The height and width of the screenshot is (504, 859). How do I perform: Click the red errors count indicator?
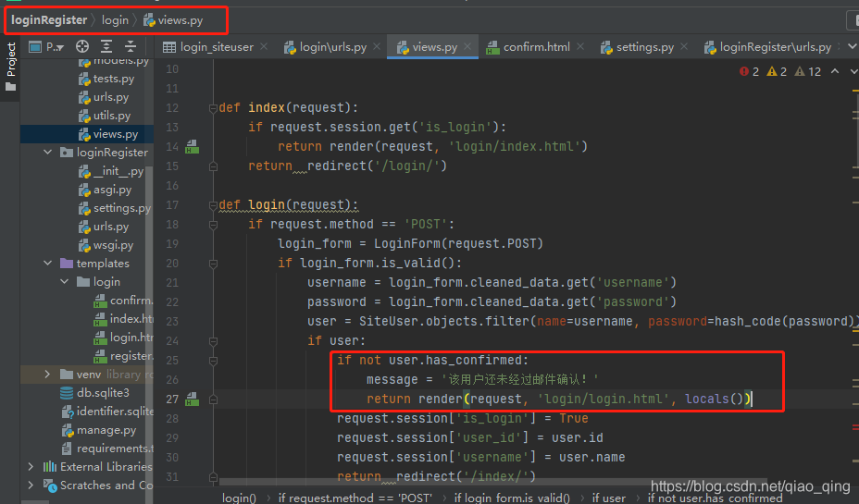point(749,72)
